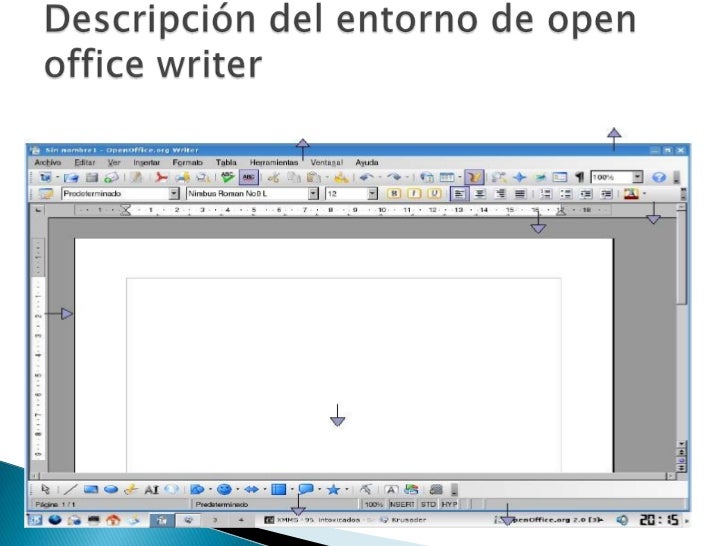Click the Format paintbrush icon
The image size is (728, 546).
(341, 177)
